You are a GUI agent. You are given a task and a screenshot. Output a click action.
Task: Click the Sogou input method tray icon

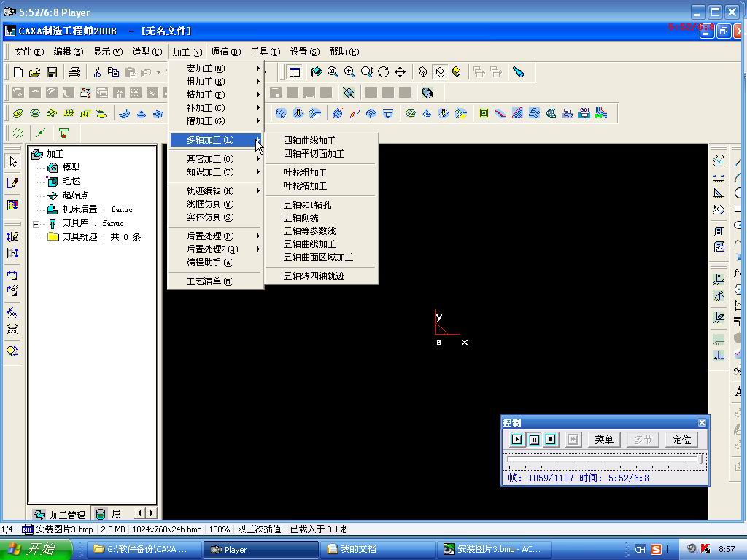point(657,549)
